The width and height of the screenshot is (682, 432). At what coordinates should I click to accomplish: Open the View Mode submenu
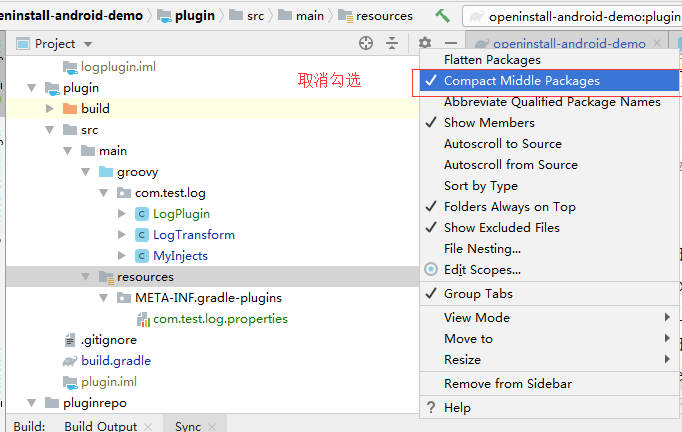tap(477, 318)
